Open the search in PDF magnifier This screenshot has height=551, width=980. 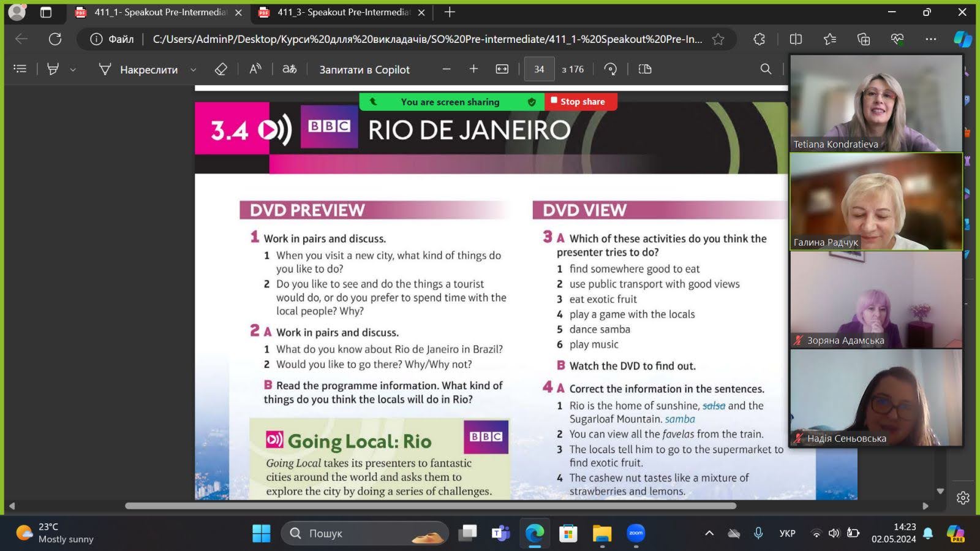766,69
